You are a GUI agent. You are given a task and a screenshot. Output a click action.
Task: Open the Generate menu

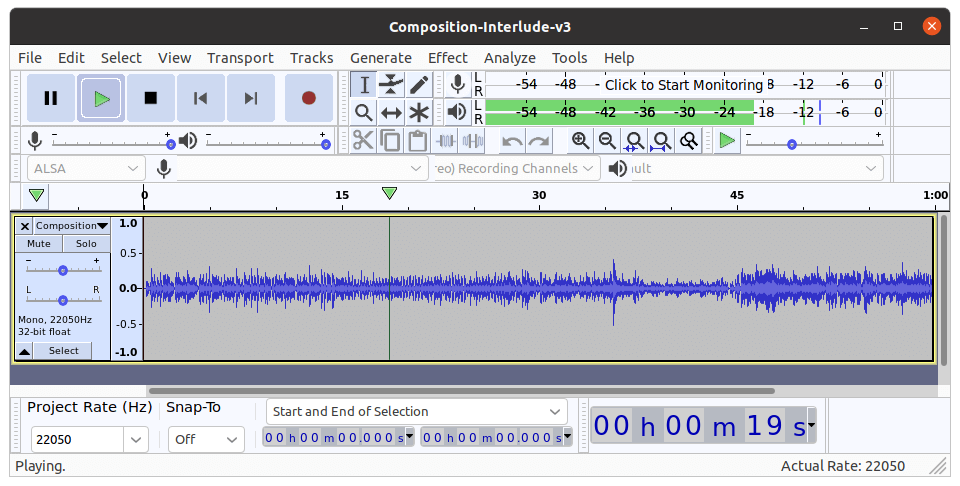tap(380, 58)
